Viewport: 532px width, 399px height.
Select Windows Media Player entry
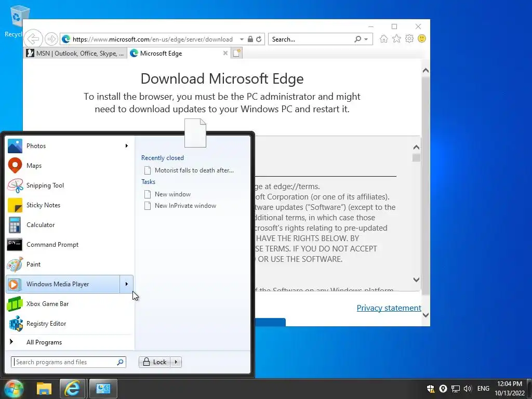coord(63,284)
